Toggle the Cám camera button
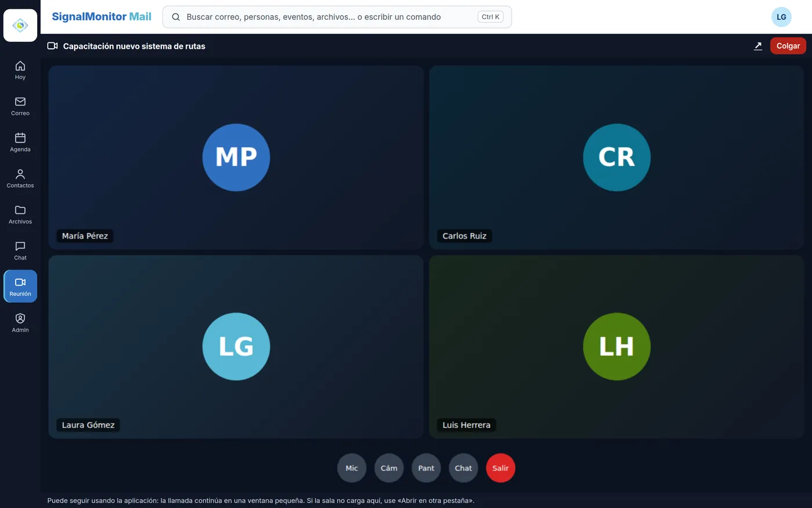This screenshot has height=508, width=812. tap(389, 468)
